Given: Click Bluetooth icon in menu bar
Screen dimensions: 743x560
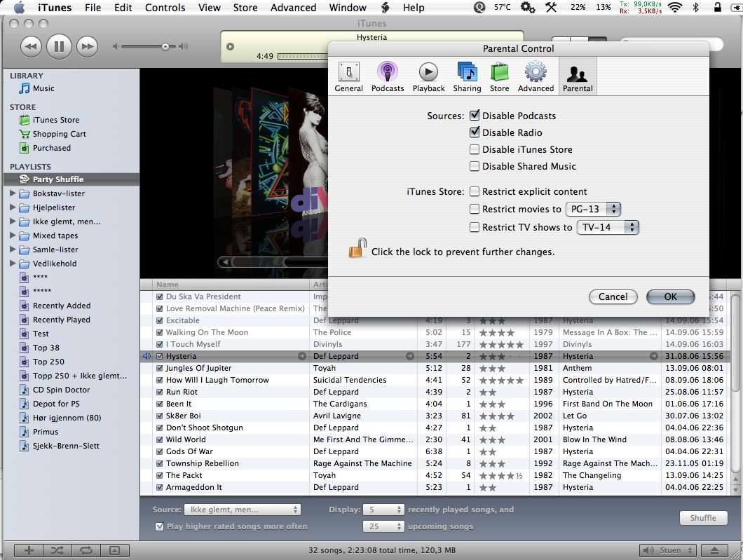Looking at the screenshot, I should coord(695,7).
